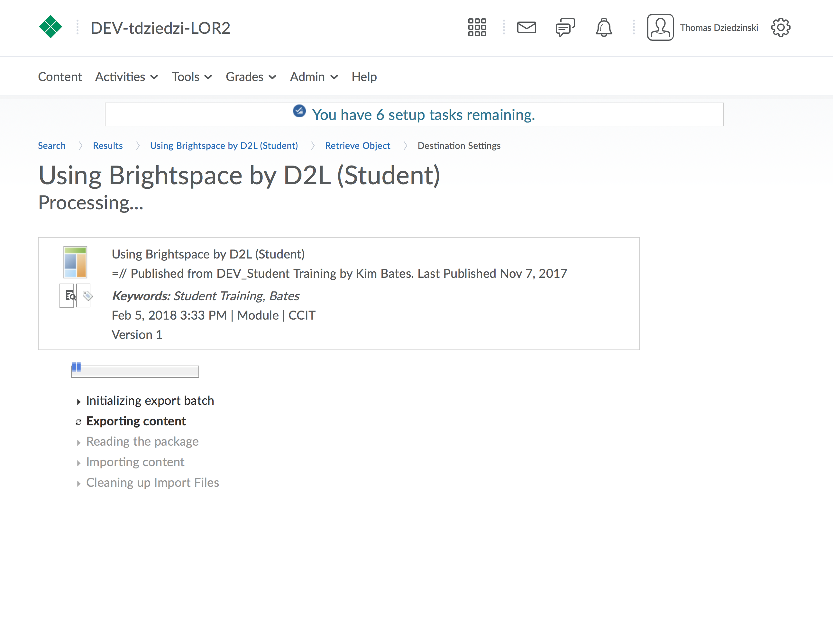Click the DEV-tdziedzi-LOR2 course title

(x=160, y=28)
